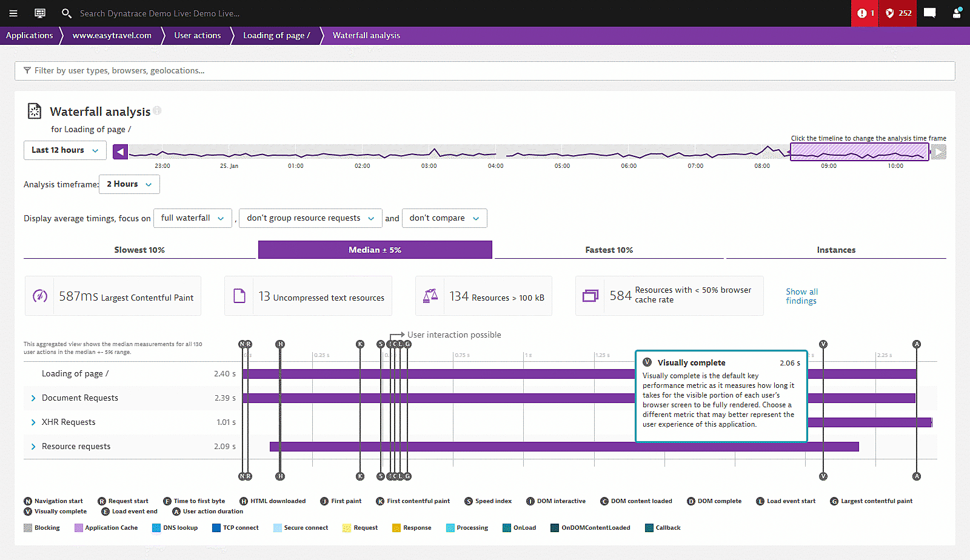Click the Resources over 100 kB scale icon
The height and width of the screenshot is (560, 970).
pos(430,296)
